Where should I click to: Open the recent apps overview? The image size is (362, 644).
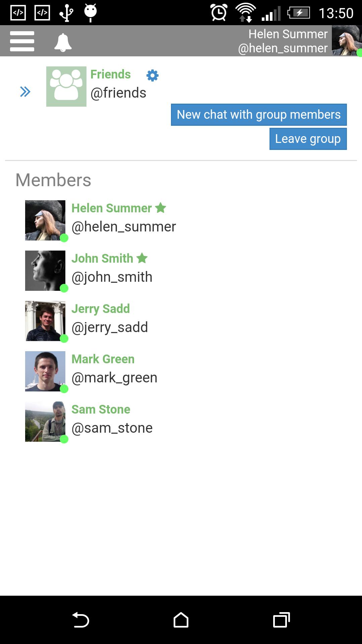(282, 620)
